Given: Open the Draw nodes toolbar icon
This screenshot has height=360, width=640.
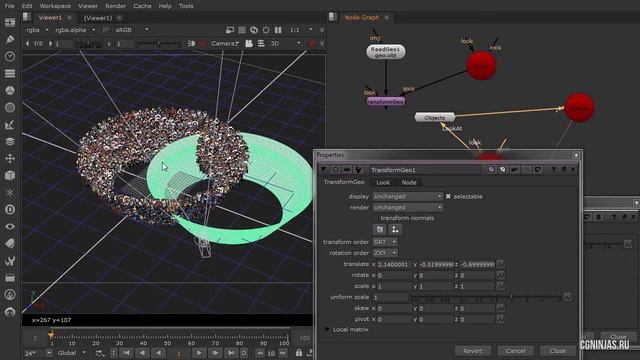Looking at the screenshot, I should click(10, 39).
